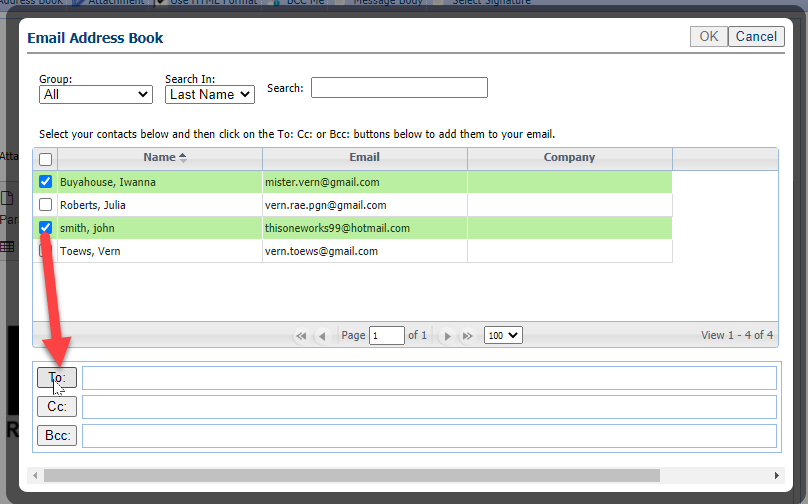Image resolution: width=808 pixels, height=504 pixels.
Task: Click the OK button
Action: pyautogui.click(x=709, y=37)
